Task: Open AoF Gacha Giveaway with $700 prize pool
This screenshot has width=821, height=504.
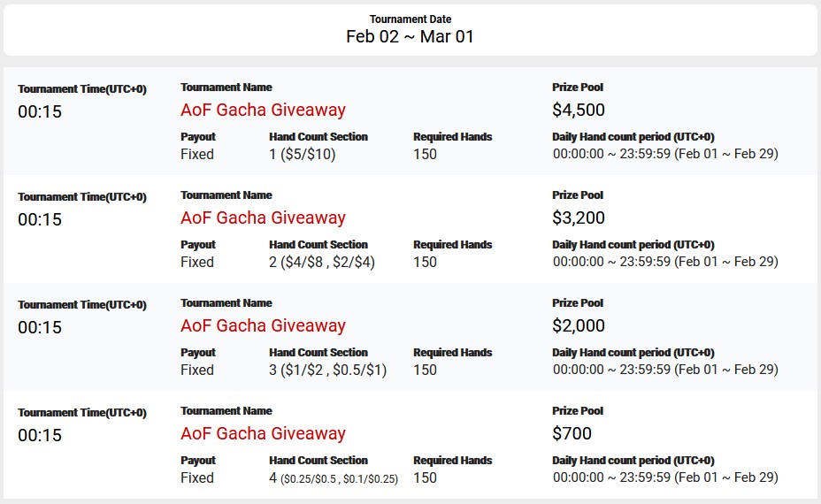Action: pyautogui.click(x=263, y=434)
